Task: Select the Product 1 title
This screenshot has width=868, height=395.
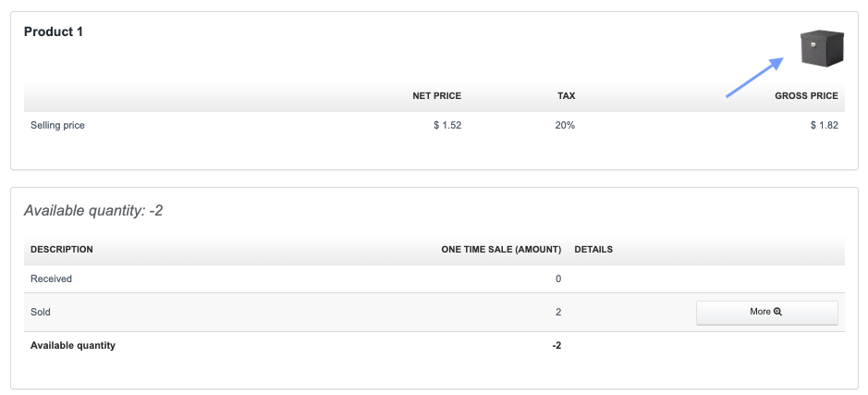Action: pyautogui.click(x=54, y=31)
